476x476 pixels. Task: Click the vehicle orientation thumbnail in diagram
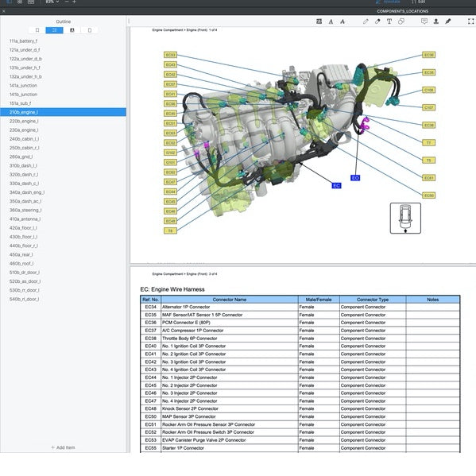point(405,219)
